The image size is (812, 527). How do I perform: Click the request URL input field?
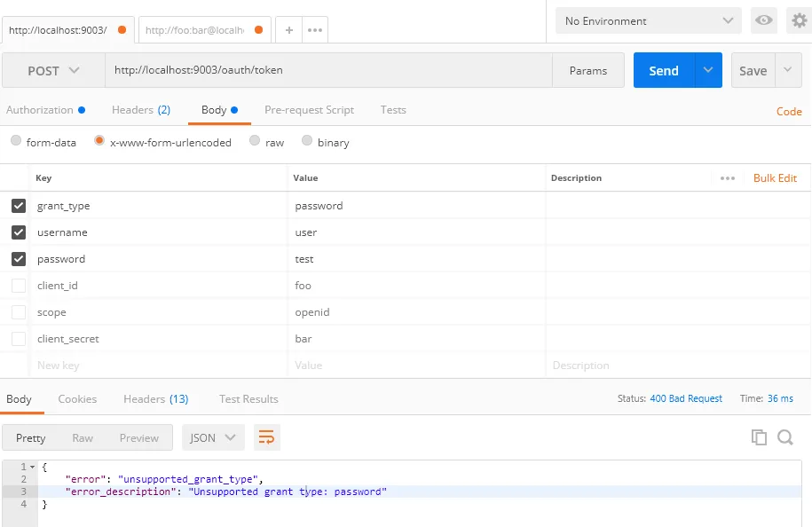[329, 70]
